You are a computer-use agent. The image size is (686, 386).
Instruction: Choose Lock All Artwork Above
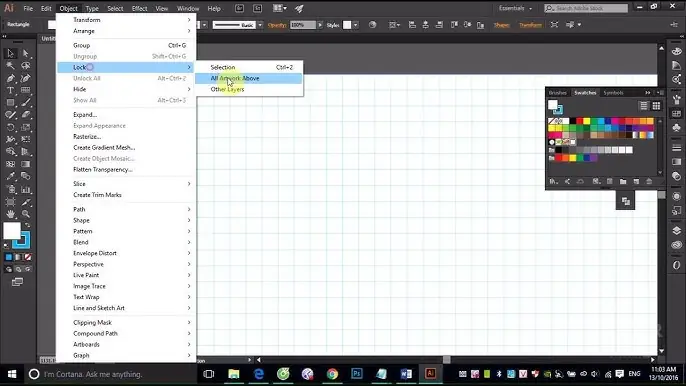point(249,78)
